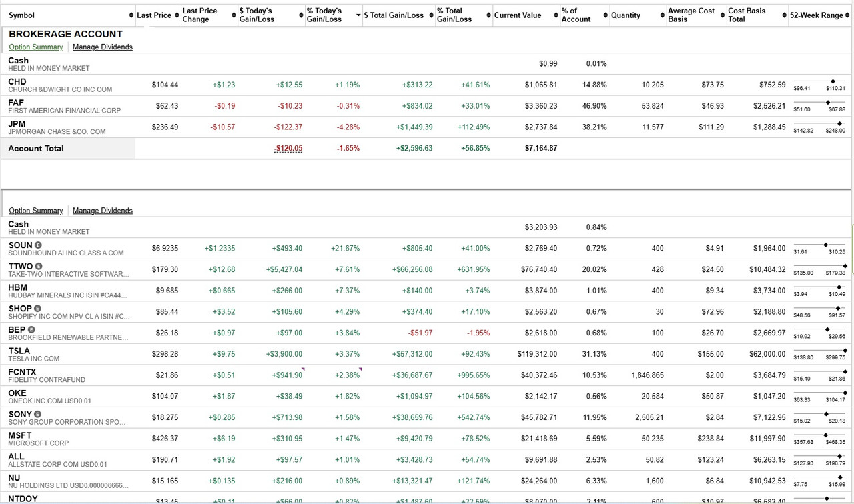Click $ Total Gain/Loss sort arrows
This screenshot has width=854, height=504.
click(430, 15)
